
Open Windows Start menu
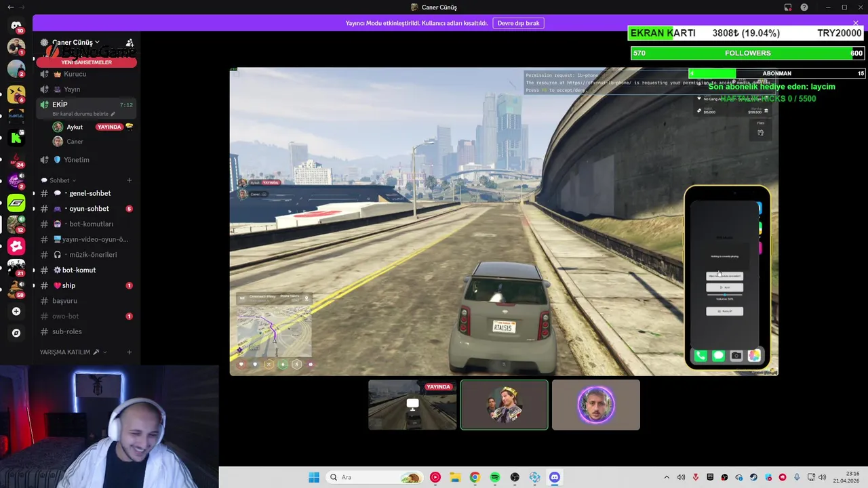point(313,477)
